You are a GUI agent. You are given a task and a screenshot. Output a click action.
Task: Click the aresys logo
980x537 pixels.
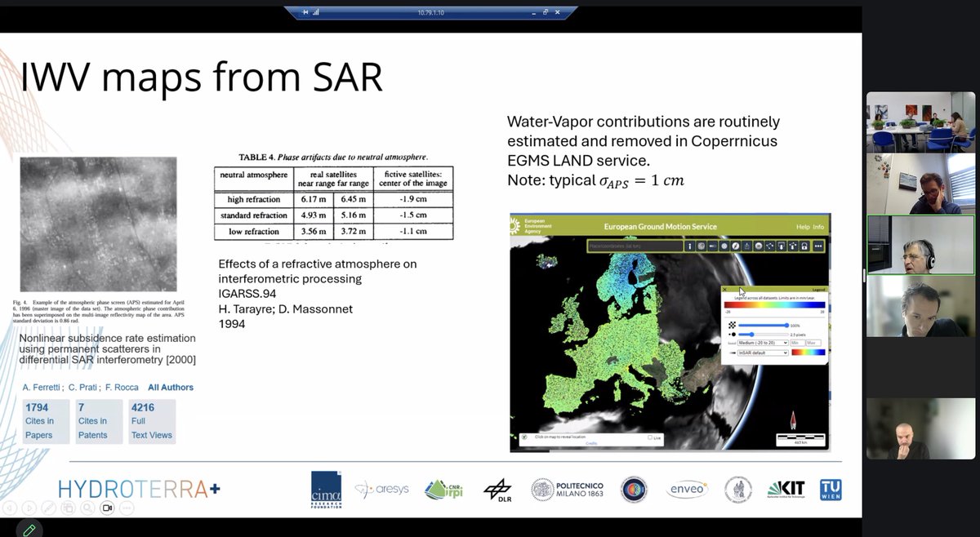[x=382, y=490]
